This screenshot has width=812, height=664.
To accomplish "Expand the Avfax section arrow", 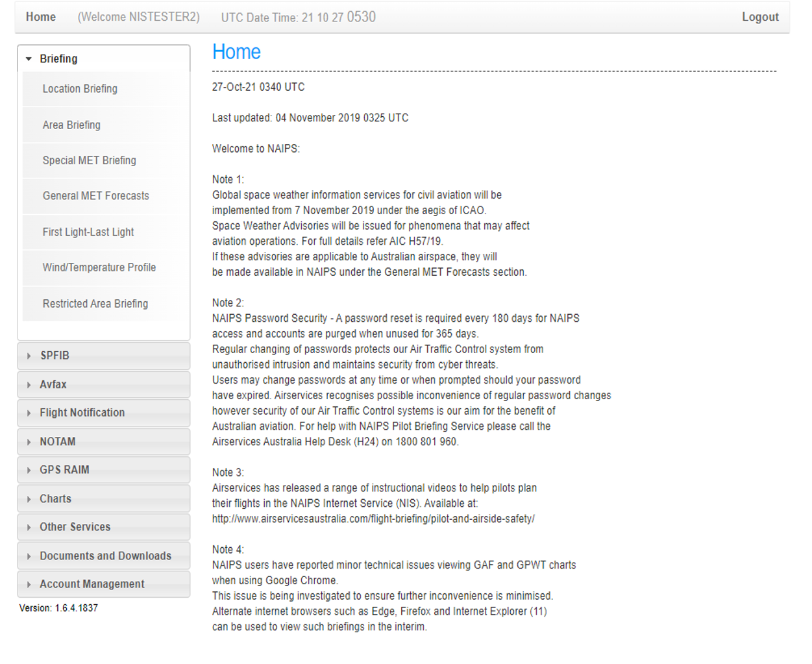I will pos(29,385).
